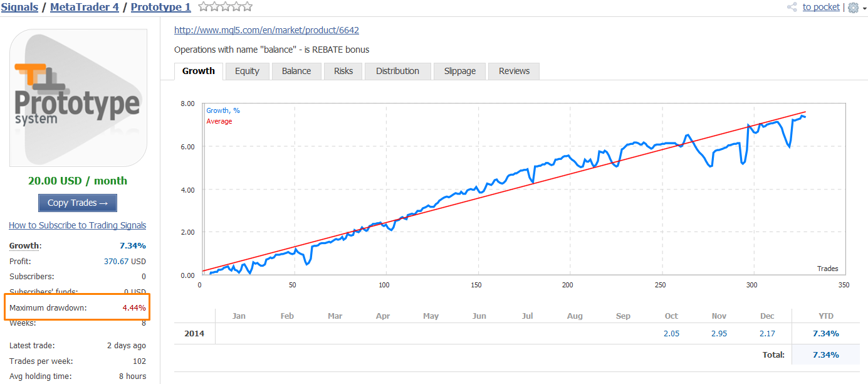Open Prototype 1 breadcrumb link

point(161,7)
